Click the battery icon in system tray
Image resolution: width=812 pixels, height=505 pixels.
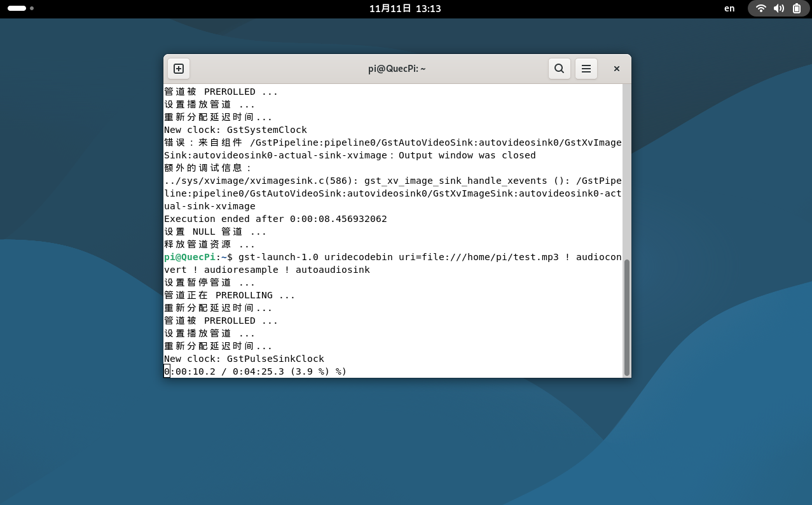pos(797,8)
